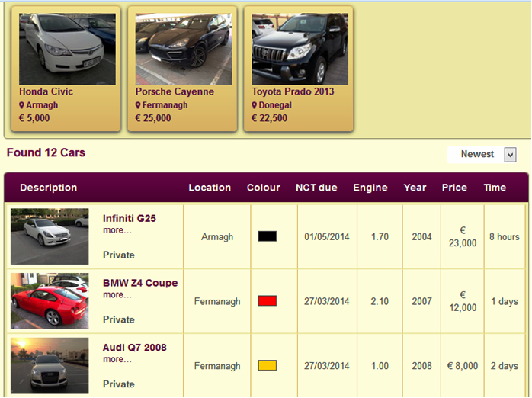
Task: Click the yellow colour swatch for Audi
Action: click(267, 366)
